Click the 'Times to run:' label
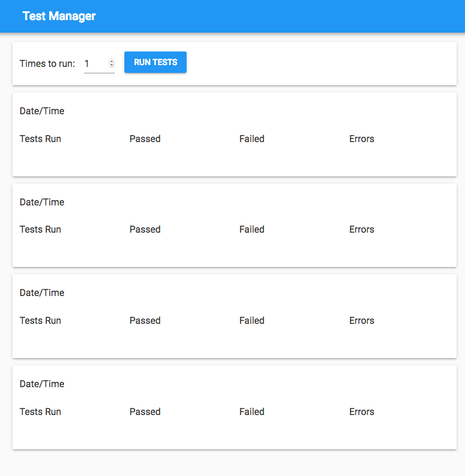This screenshot has width=465, height=476. pos(47,63)
